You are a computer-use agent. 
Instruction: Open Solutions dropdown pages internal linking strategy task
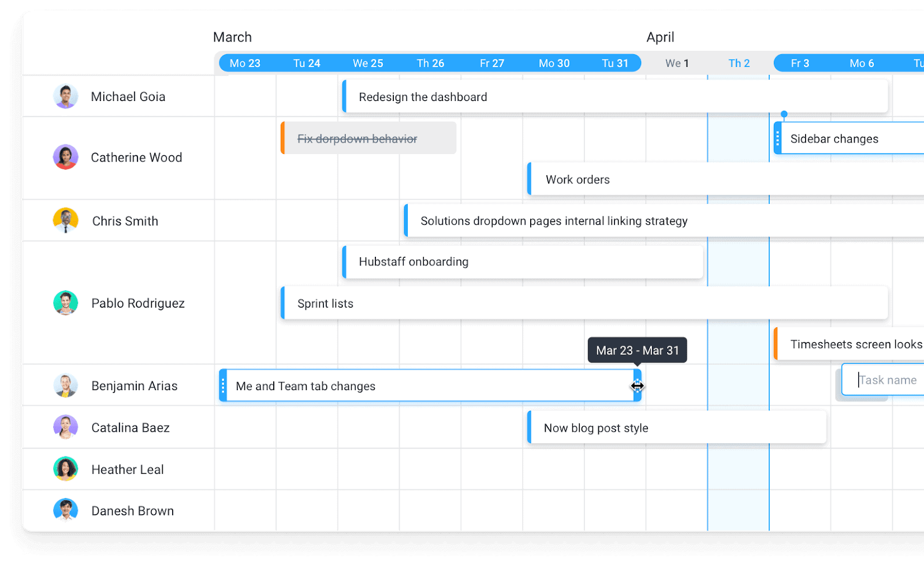664,220
